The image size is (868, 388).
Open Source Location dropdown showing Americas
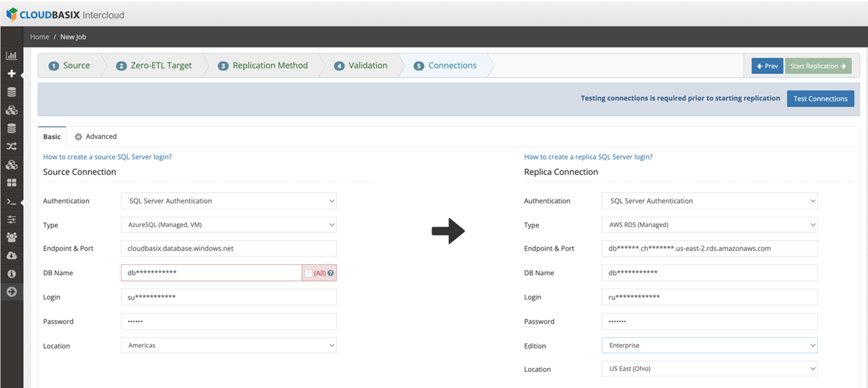click(x=229, y=345)
